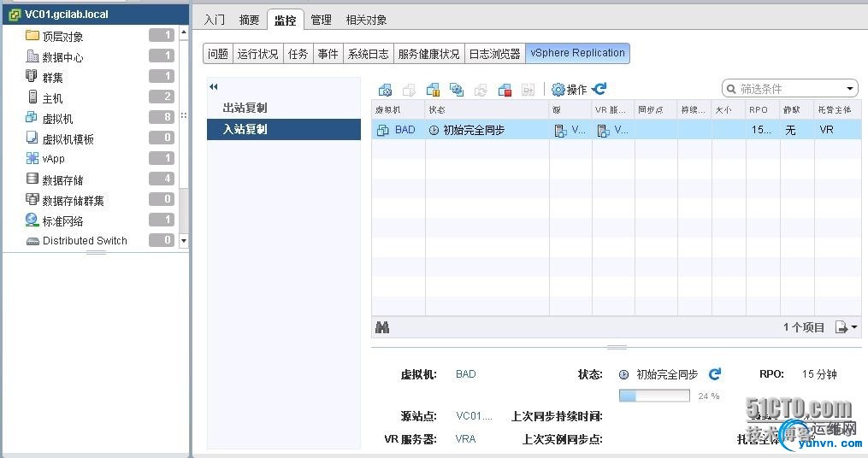Screen dimensions: 868x458
Task: Click the sync progress bar at 24%
Action: 654,396
